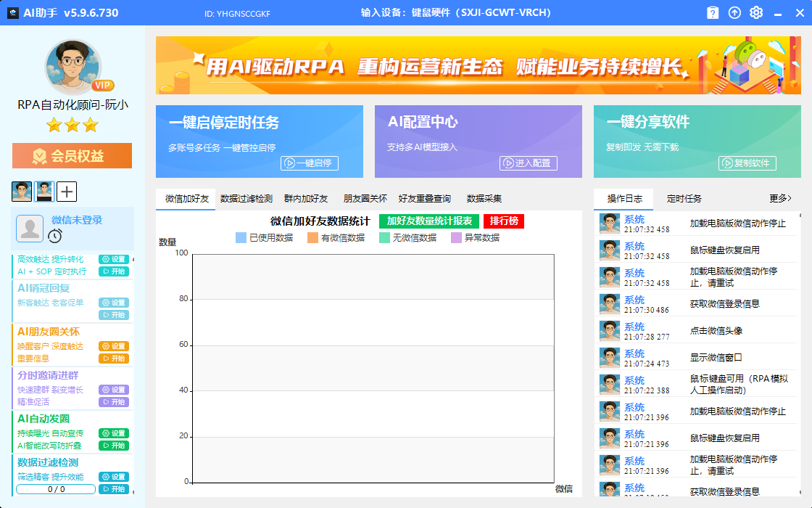This screenshot has height=508, width=812.
Task: Click the timer clock icon under 微信未登录
Action: (55, 236)
